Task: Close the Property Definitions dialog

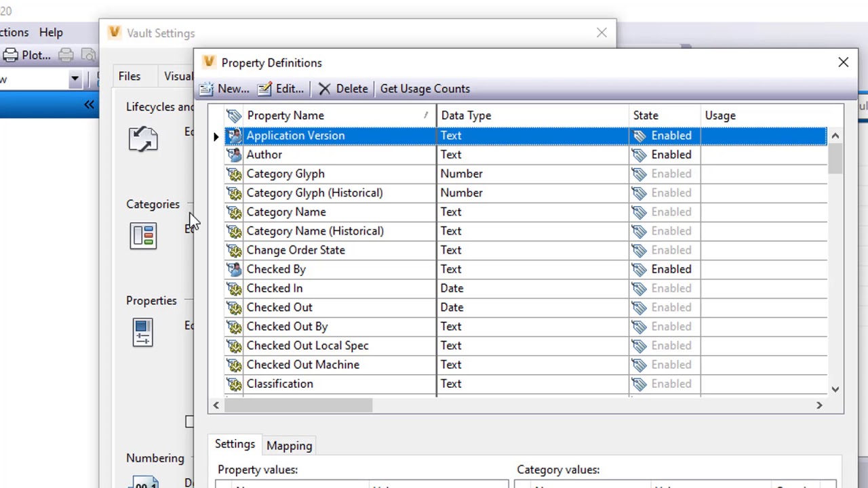Action: [843, 62]
